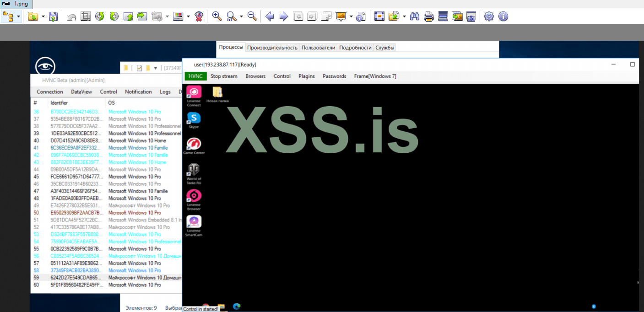Image resolution: width=644 pixels, height=312 pixels.
Task: Click the open folder toolbar icon
Action: [33, 17]
